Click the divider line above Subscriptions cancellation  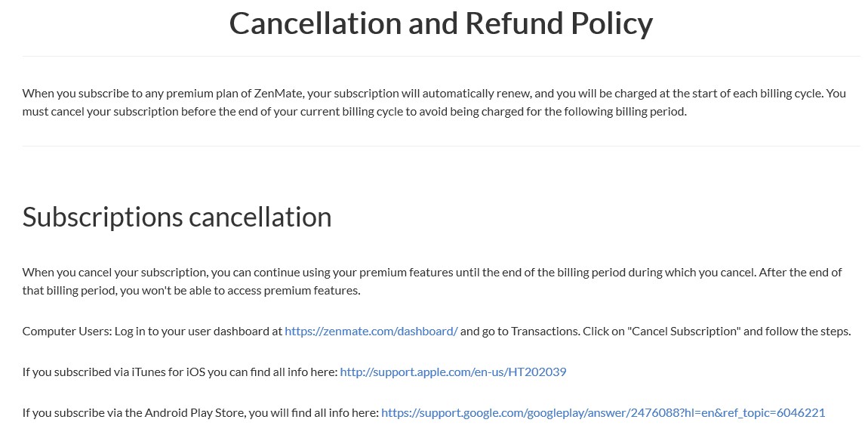442,147
